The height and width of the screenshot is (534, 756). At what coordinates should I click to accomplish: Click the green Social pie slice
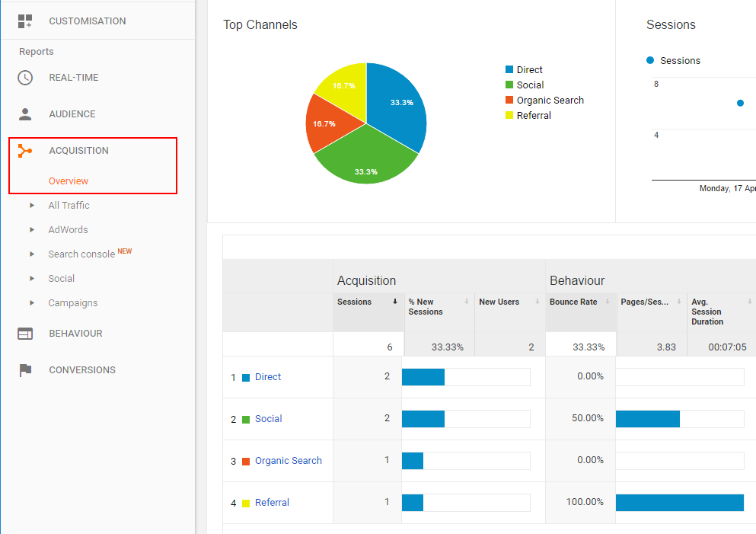[x=362, y=160]
